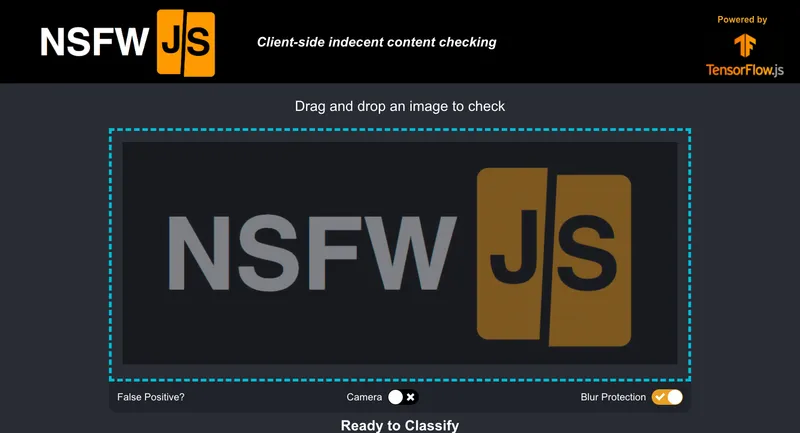Disable the Blur Protection toggle

tap(667, 397)
